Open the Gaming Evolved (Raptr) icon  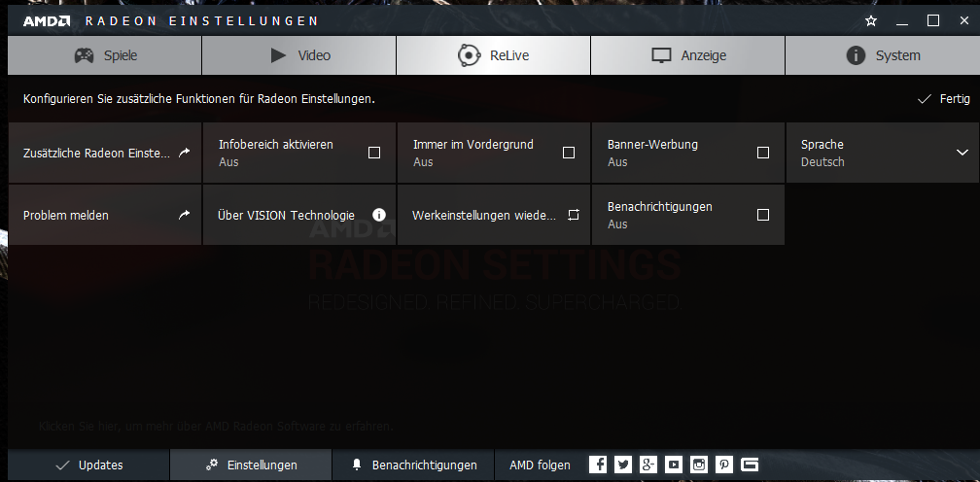tap(750, 465)
